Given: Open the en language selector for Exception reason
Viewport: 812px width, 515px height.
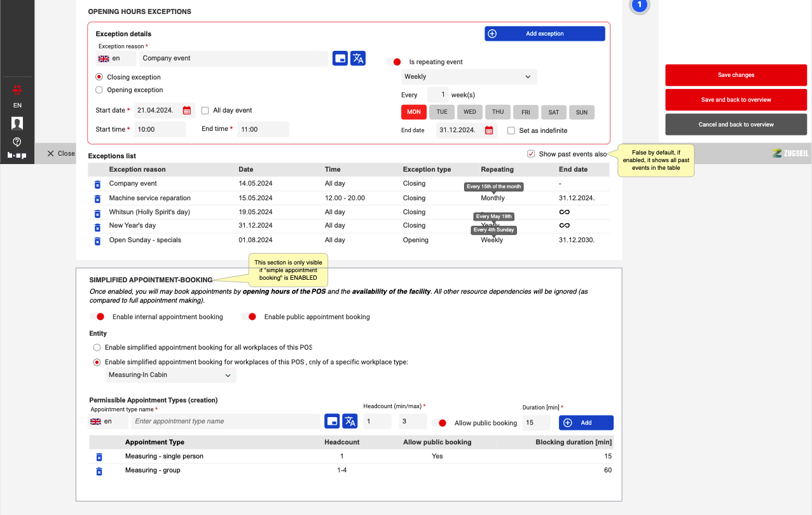Looking at the screenshot, I should pyautogui.click(x=115, y=58).
